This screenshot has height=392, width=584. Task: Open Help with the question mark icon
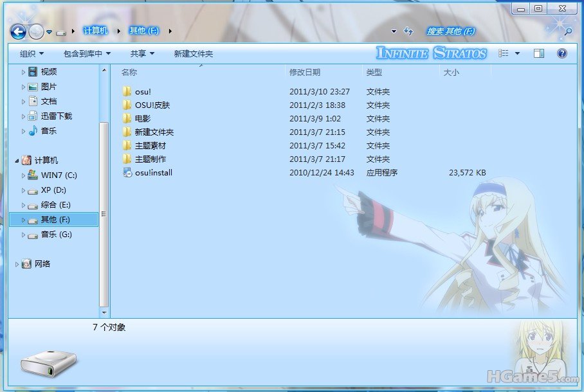click(562, 53)
